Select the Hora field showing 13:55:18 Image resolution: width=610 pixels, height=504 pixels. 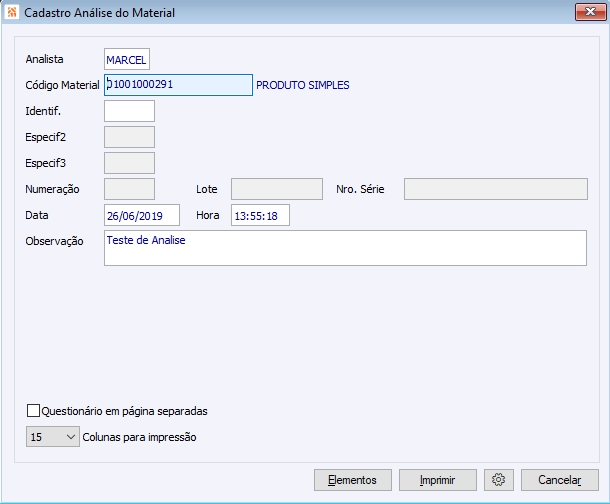point(260,215)
